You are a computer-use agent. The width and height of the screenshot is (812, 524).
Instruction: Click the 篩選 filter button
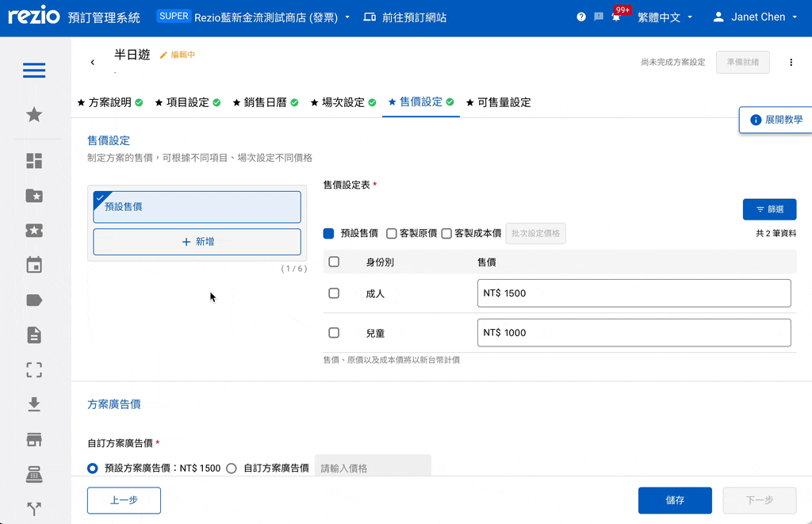pos(769,209)
